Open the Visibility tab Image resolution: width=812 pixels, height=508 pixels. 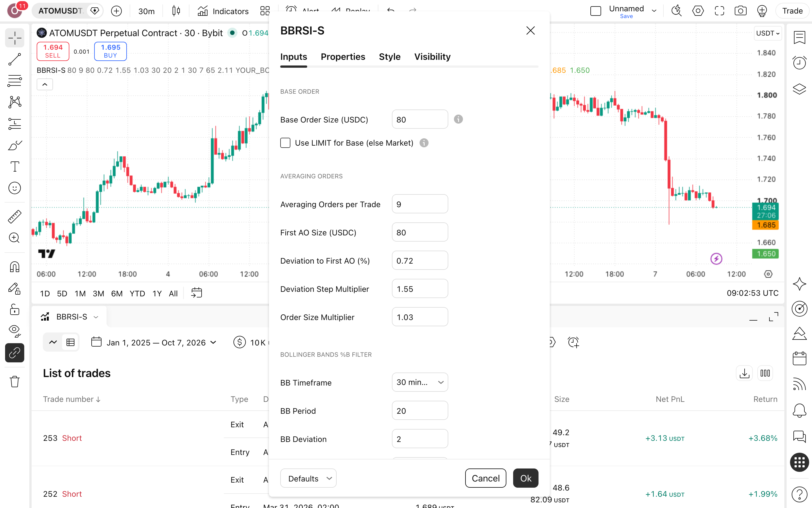(432, 56)
